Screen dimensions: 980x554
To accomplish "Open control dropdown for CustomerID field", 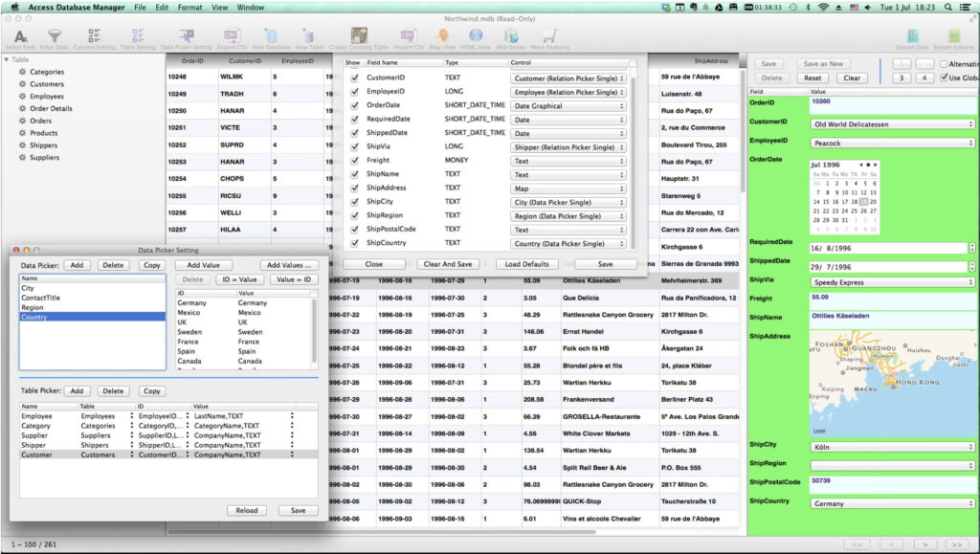I will (568, 78).
